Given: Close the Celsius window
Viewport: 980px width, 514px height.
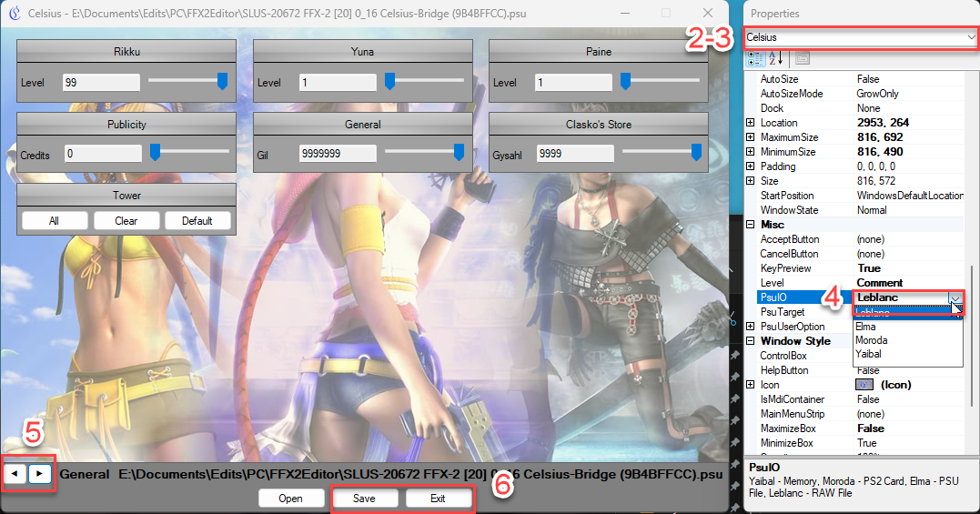Looking at the screenshot, I should tap(708, 14).
